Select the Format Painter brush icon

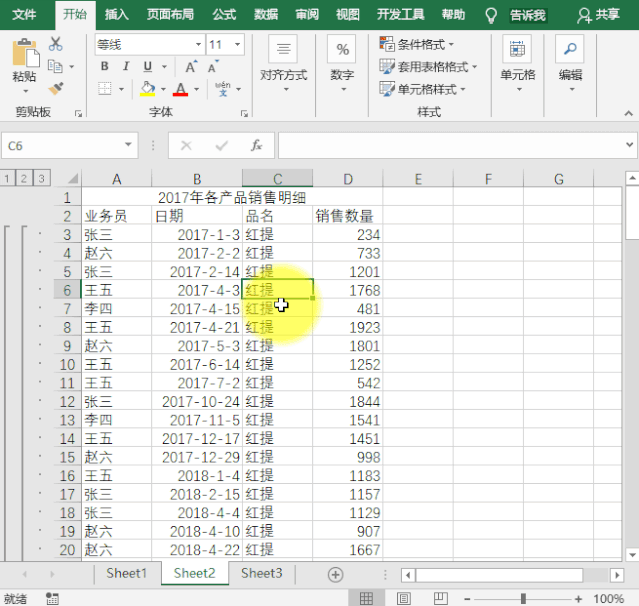pos(55,88)
